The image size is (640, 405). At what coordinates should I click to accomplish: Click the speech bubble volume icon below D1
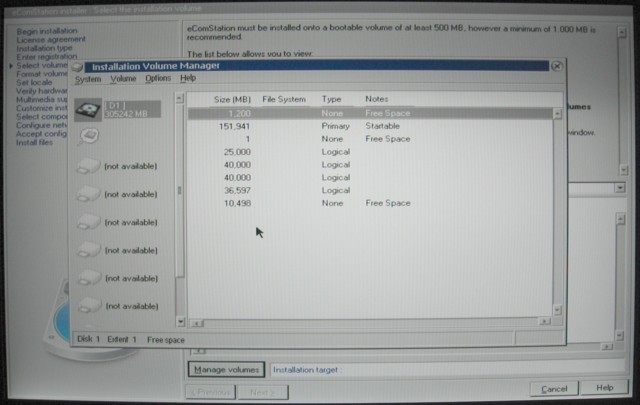point(88,136)
